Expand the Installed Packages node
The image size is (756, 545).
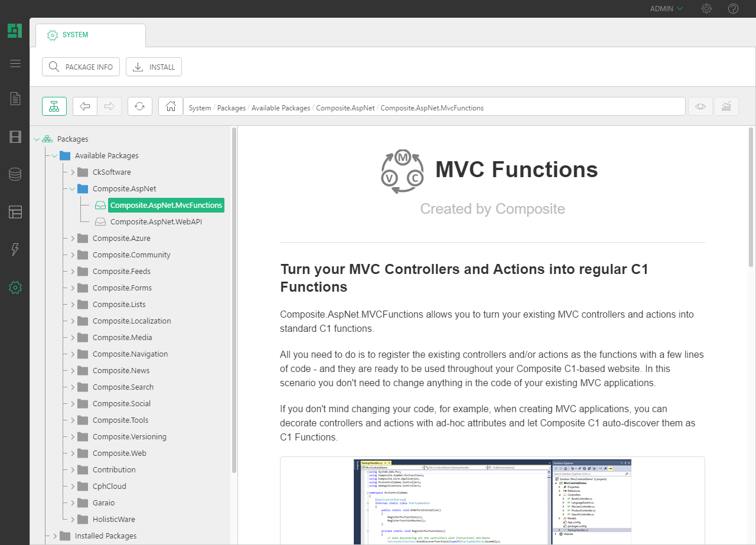click(55, 536)
